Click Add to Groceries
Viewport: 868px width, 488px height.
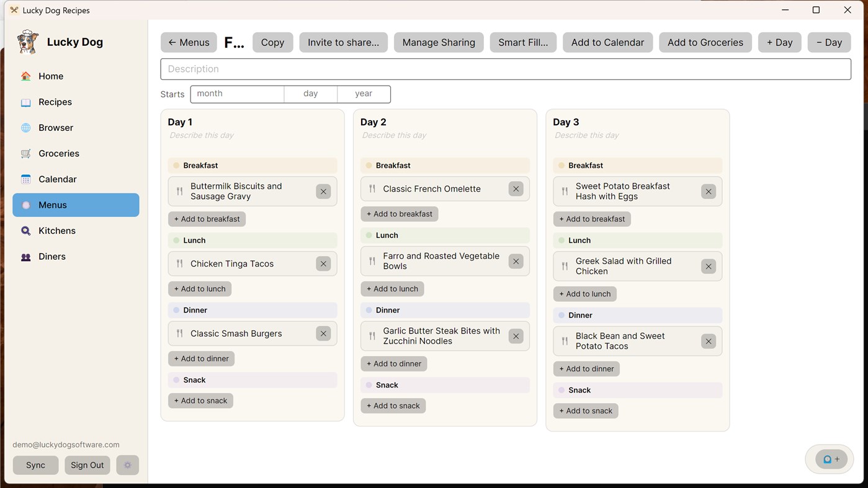click(x=705, y=42)
